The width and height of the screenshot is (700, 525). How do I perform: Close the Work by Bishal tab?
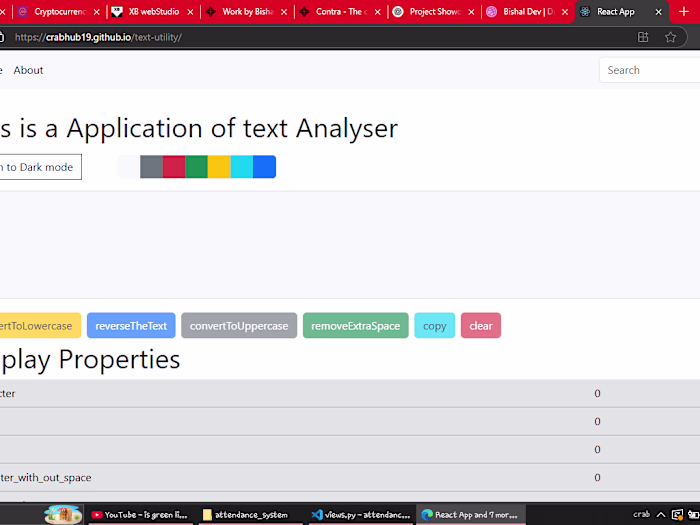point(284,12)
